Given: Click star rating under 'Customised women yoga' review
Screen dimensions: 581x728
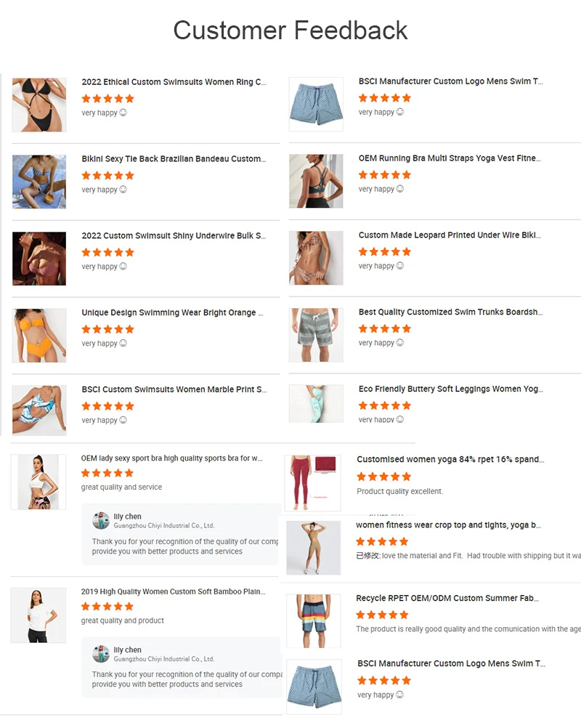Looking at the screenshot, I should (383, 477).
